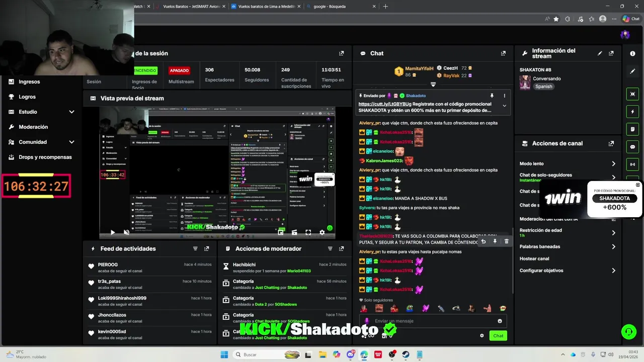Open Configurar objetivos settings

coord(568,270)
